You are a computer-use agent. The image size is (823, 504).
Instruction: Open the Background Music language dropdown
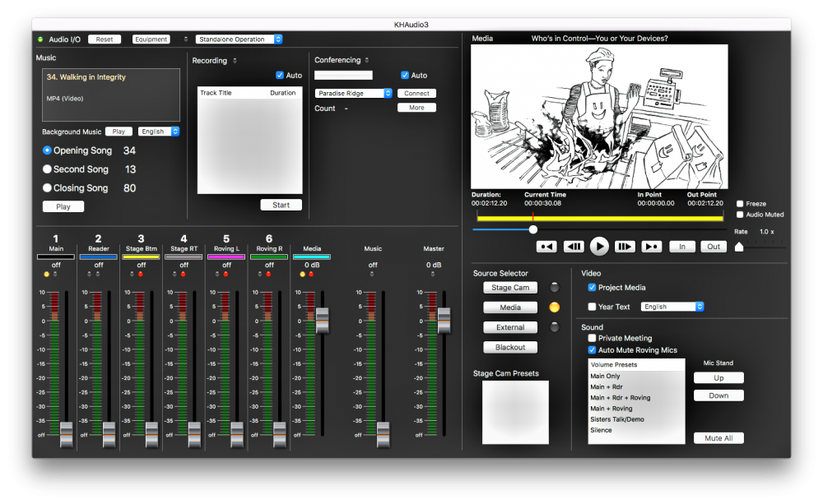pyautogui.click(x=159, y=132)
